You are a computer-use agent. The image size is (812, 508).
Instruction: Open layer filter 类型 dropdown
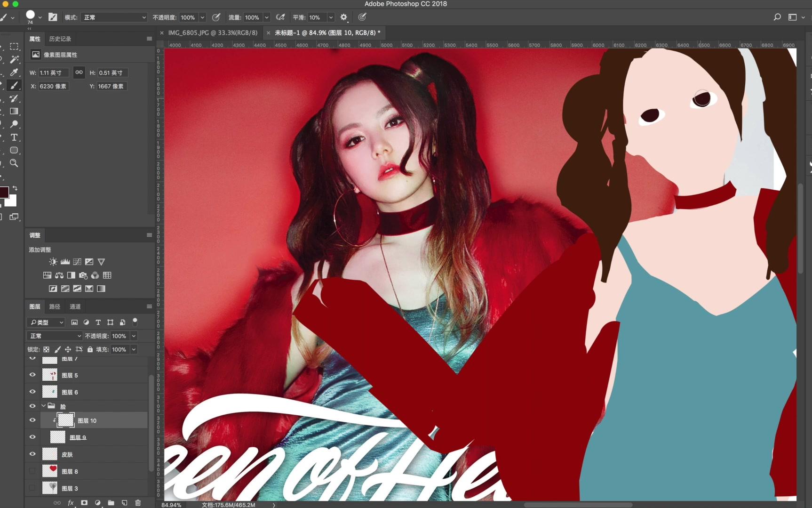click(46, 323)
